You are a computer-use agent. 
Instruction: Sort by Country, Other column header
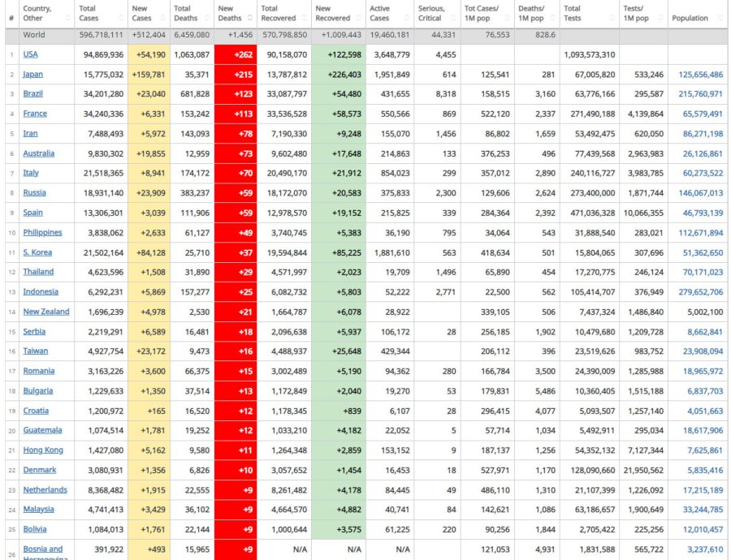pyautogui.click(x=46, y=14)
